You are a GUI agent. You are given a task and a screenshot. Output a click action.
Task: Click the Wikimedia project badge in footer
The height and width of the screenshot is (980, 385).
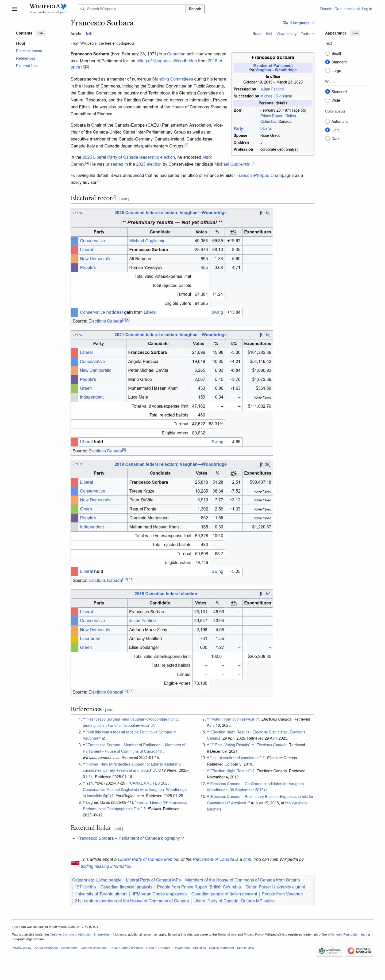click(329, 950)
